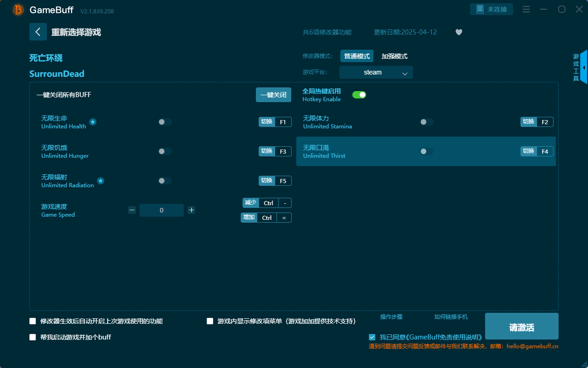Check show in-game modifier menu checkbox
This screenshot has width=588, height=368.
tap(210, 321)
